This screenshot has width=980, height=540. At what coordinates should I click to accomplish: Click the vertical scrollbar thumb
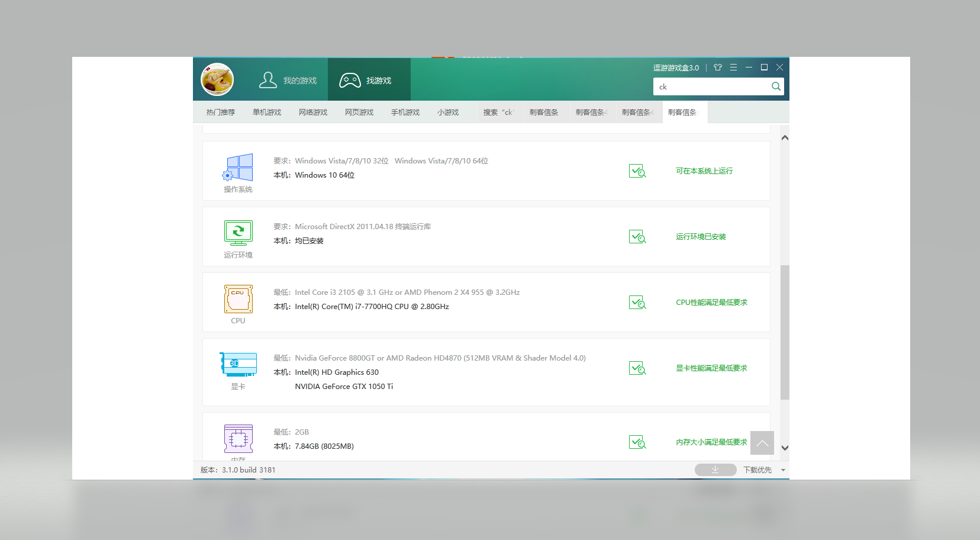coord(785,332)
